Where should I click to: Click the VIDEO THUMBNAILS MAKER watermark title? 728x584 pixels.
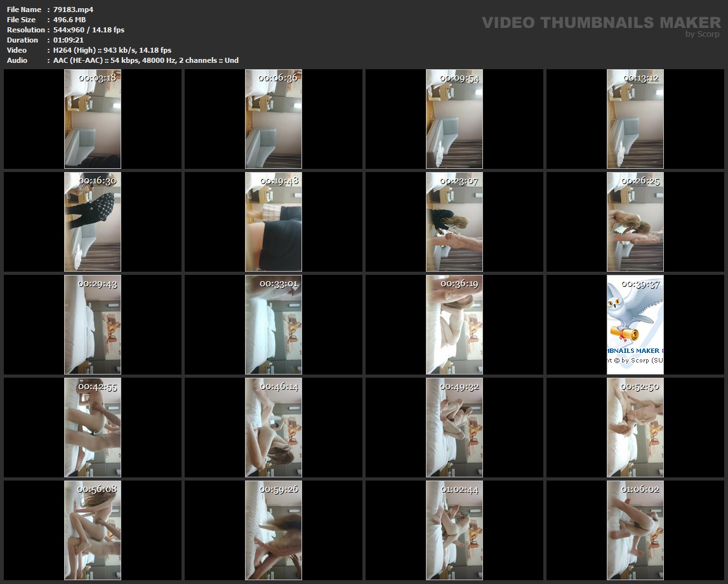pos(600,23)
